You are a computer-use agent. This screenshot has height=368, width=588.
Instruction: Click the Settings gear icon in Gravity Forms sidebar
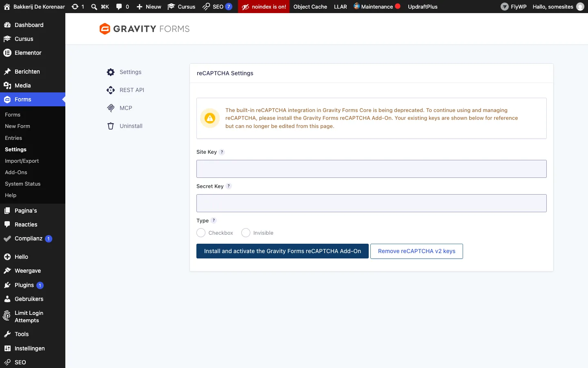coord(111,72)
